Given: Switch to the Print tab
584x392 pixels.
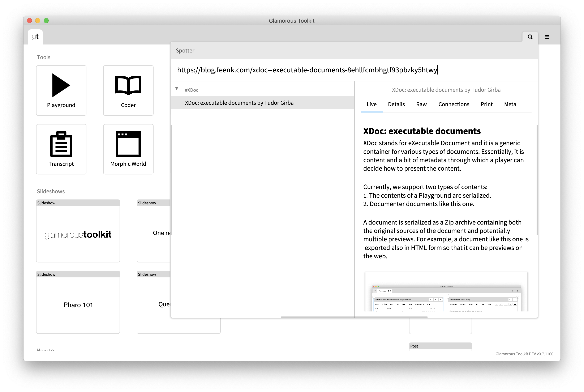Looking at the screenshot, I should tap(486, 105).
